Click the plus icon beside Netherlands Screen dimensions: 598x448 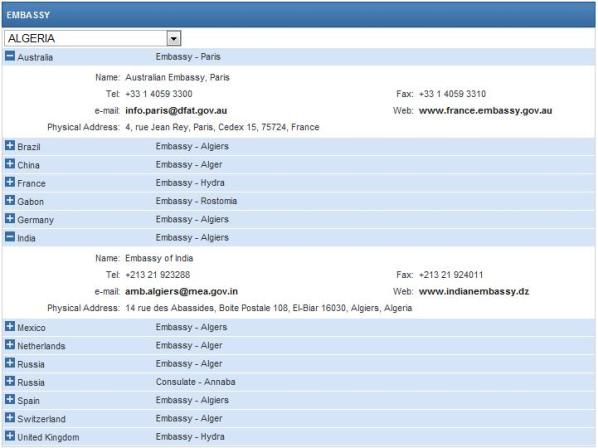pyautogui.click(x=10, y=345)
